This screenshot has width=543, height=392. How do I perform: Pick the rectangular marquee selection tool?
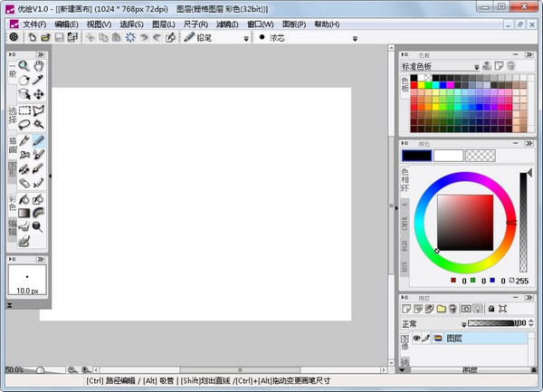point(24,110)
